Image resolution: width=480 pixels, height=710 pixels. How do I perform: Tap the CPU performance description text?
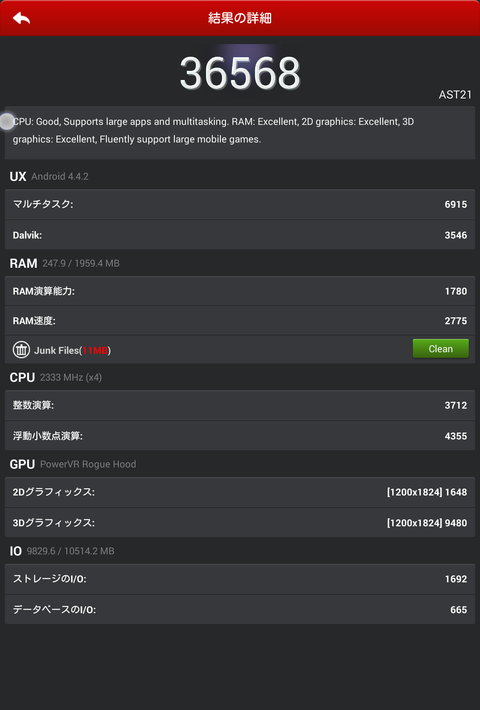pyautogui.click(x=213, y=130)
